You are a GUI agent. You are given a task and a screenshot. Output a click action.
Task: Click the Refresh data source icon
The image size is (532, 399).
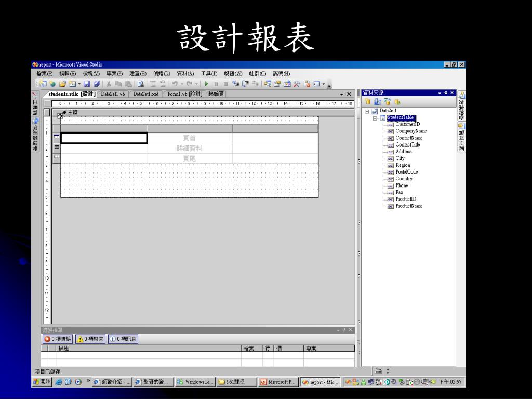coord(397,101)
